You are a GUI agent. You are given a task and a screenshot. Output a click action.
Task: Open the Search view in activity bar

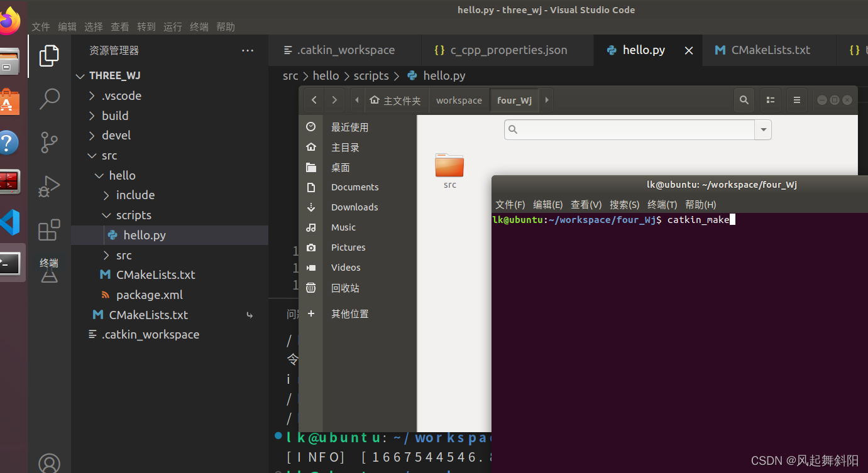click(x=49, y=99)
